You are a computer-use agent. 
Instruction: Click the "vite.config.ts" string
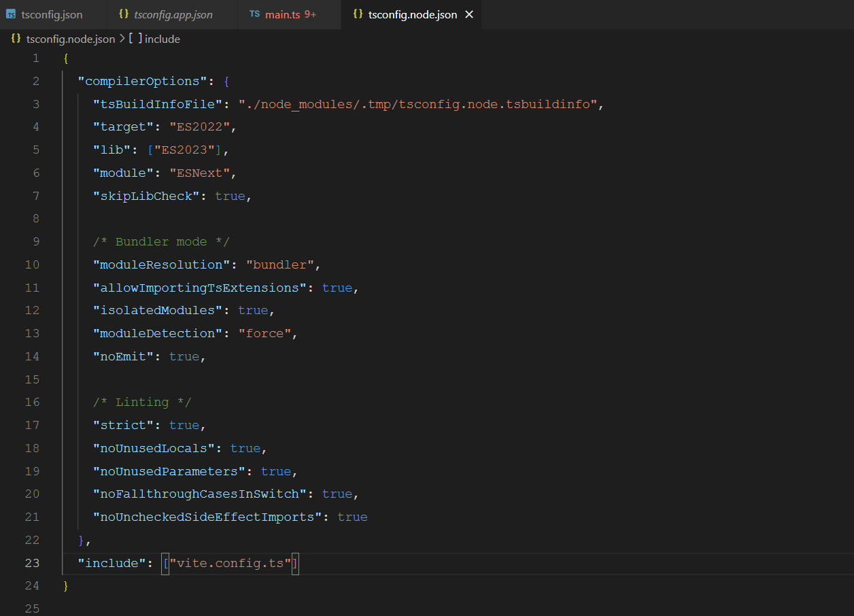click(230, 563)
